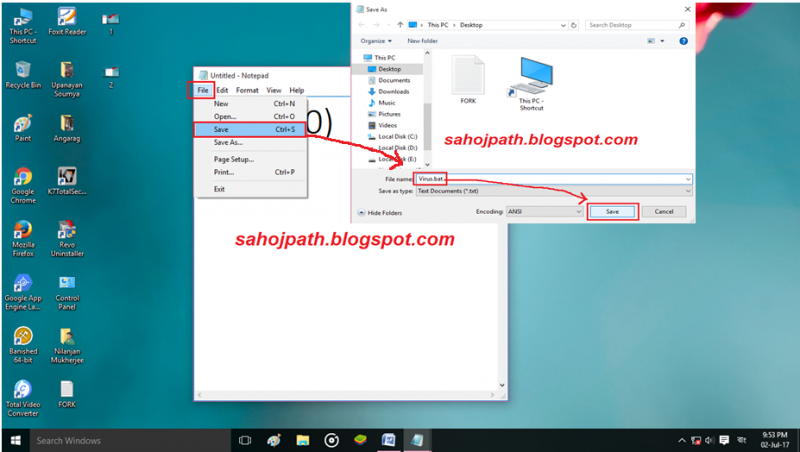Image resolution: width=800 pixels, height=452 pixels.
Task: Open the Encoding ANSI dropdown
Action: click(x=544, y=211)
